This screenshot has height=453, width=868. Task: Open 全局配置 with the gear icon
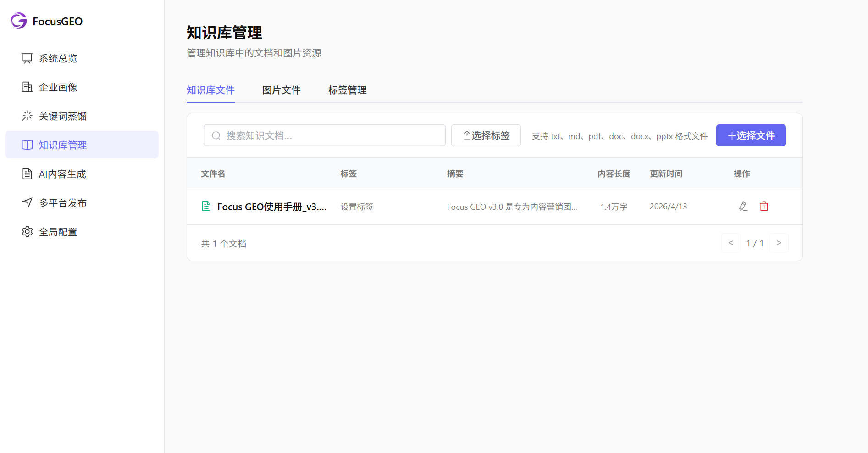point(27,232)
